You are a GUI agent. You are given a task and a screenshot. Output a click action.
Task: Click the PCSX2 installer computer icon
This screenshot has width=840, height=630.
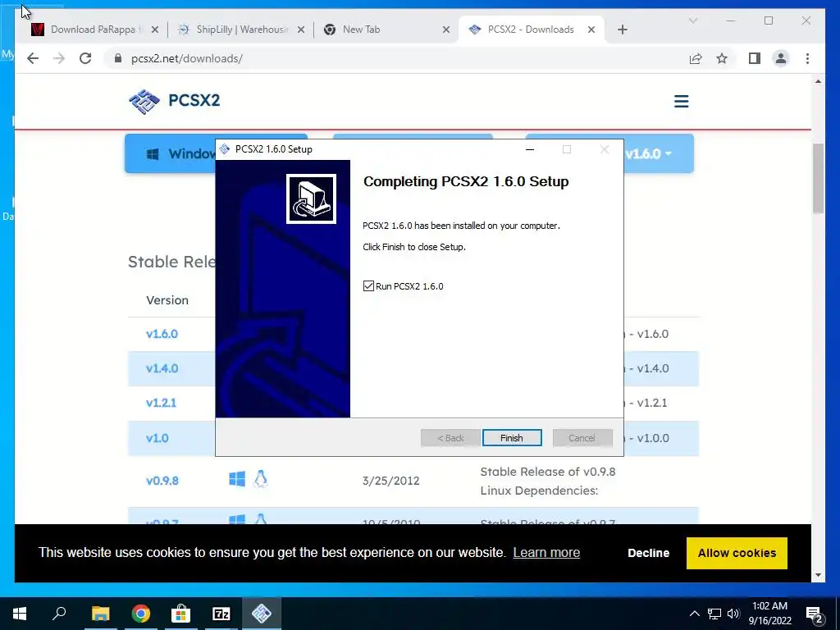[x=311, y=199]
